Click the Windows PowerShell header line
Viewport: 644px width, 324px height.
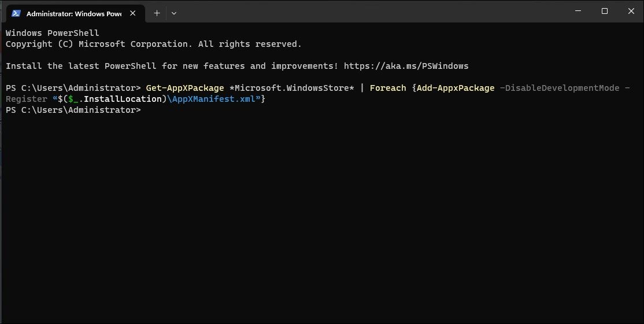[52, 33]
